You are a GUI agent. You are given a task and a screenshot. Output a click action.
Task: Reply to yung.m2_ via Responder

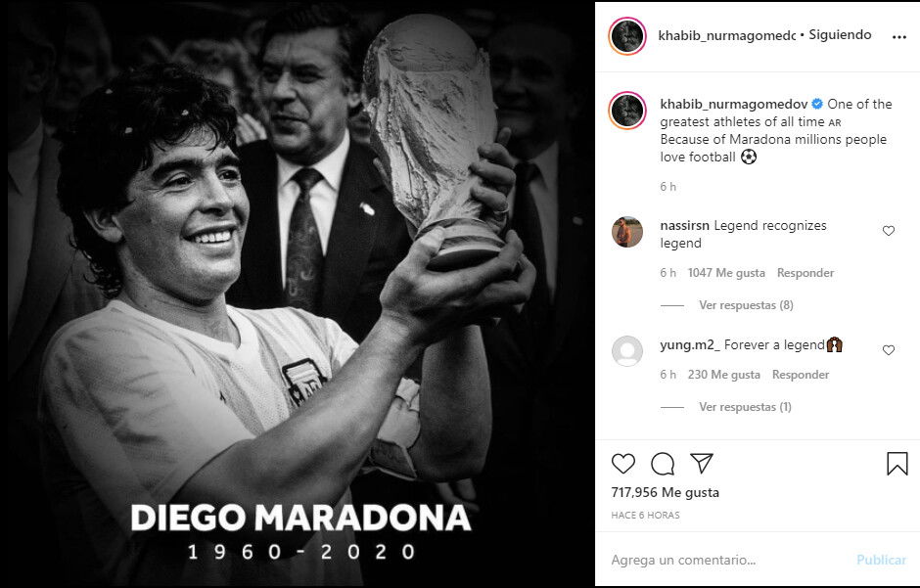[x=801, y=375]
